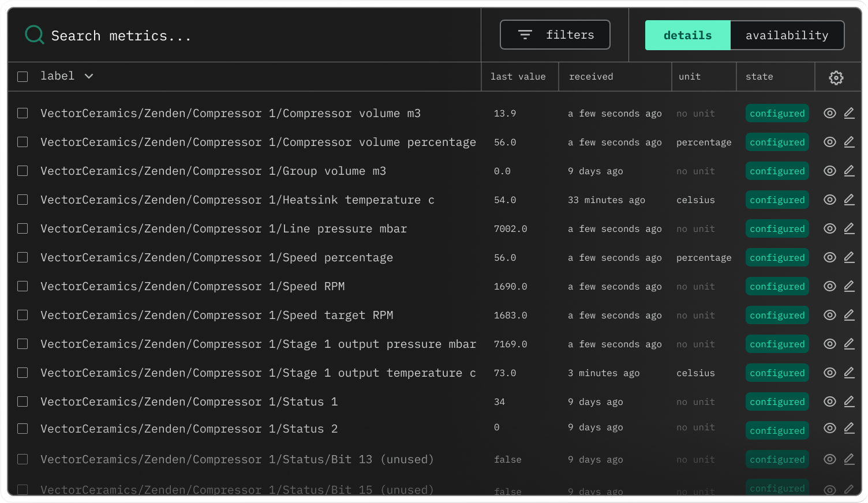Viewport: 868px width, 503px height.
Task: Check the Status/Bit 13 (unused) row
Action: pos(23,459)
